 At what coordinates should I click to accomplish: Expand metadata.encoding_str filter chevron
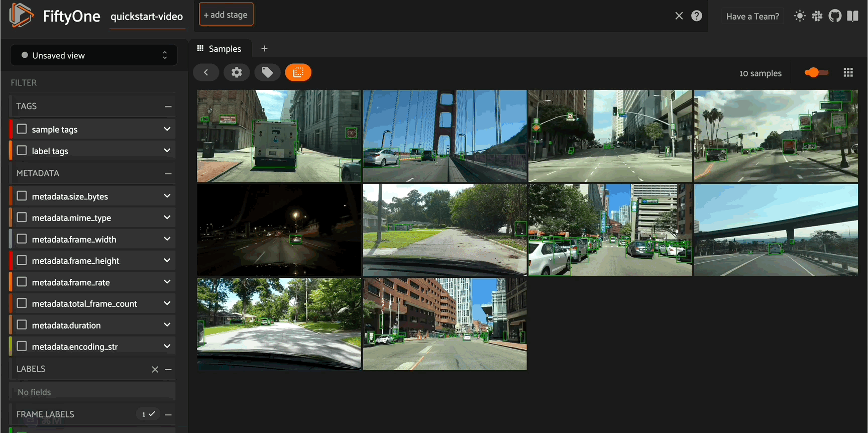click(x=167, y=346)
